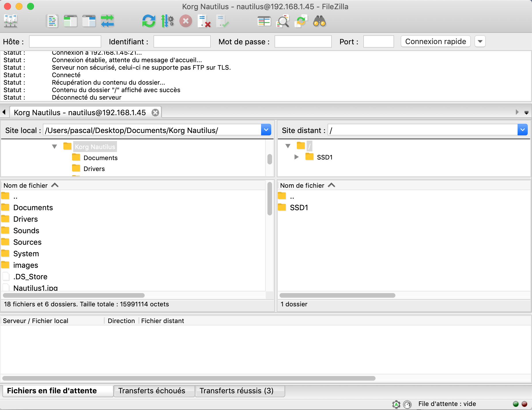Switch to Fichiers en file d'attente tab

[x=58, y=391]
